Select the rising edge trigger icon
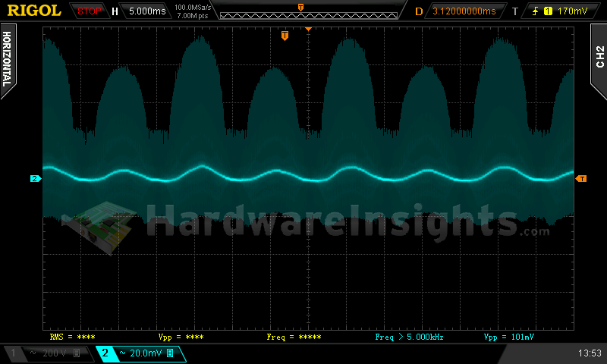Screen dimensions: 607x364 (536, 11)
